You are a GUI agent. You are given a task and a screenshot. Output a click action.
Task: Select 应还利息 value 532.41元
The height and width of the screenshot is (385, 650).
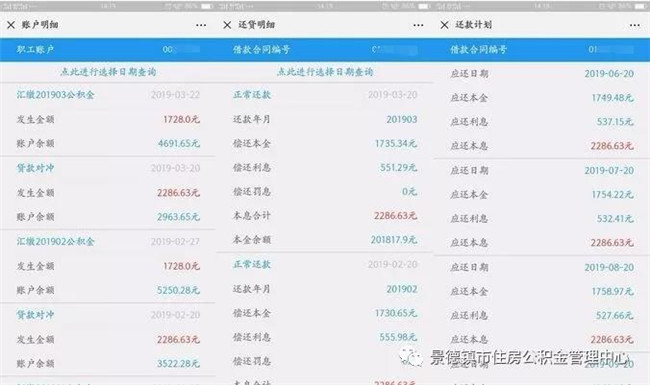point(615,218)
